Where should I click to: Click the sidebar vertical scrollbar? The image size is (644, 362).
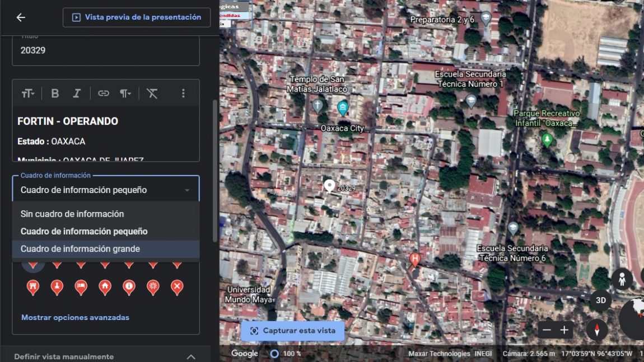tap(215, 171)
